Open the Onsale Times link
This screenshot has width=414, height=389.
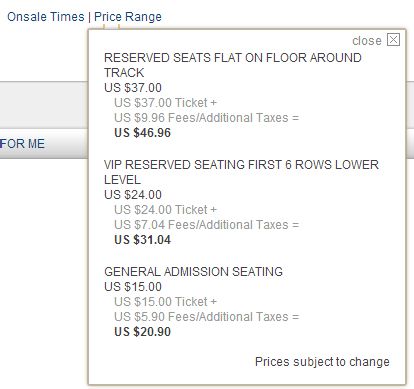coord(46,17)
